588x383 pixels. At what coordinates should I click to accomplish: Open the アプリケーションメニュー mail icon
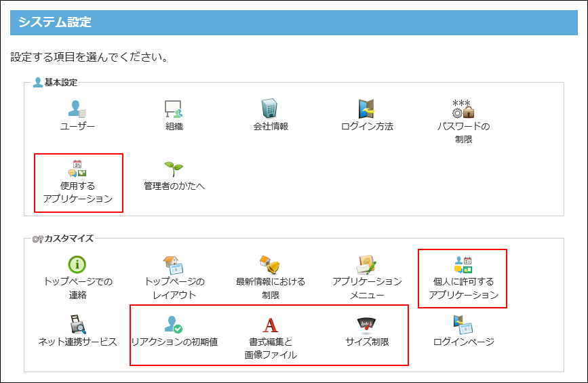[x=366, y=264]
